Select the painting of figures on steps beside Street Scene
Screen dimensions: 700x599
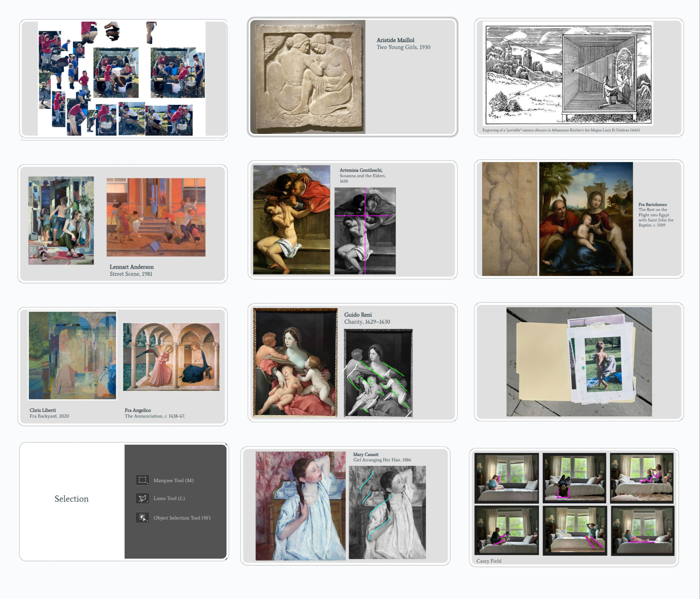61,220
